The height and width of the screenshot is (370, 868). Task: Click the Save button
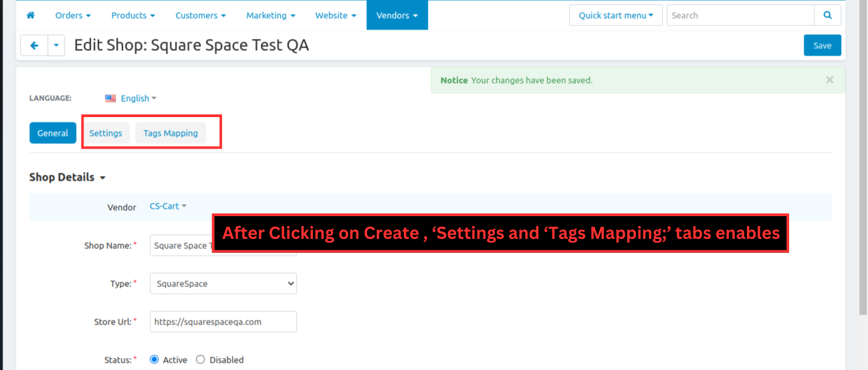[x=822, y=45]
